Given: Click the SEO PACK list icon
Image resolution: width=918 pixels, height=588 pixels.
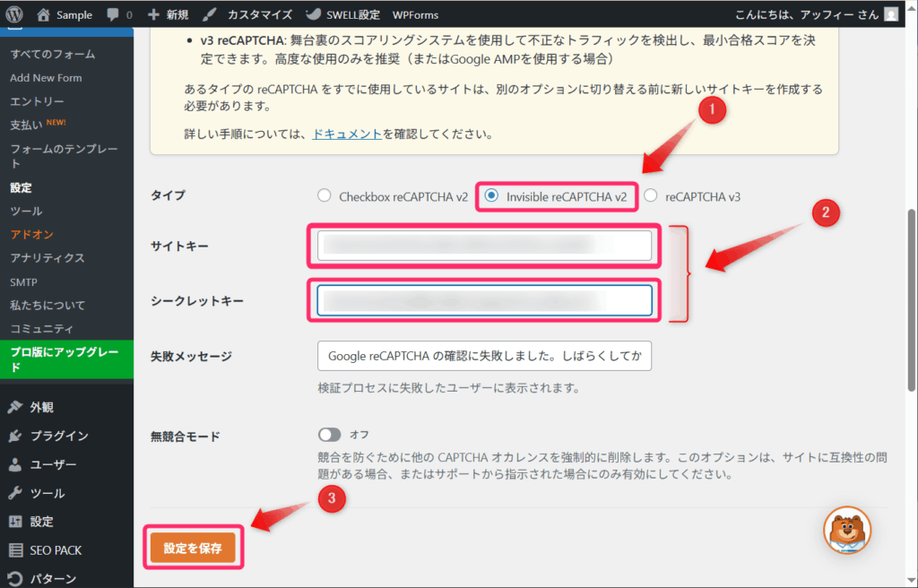Looking at the screenshot, I should click(15, 550).
